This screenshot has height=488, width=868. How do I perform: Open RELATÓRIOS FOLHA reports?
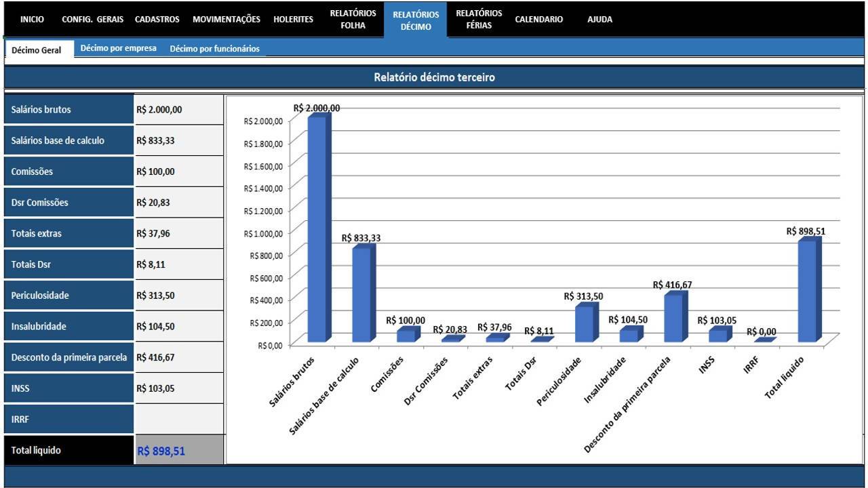coord(353,20)
